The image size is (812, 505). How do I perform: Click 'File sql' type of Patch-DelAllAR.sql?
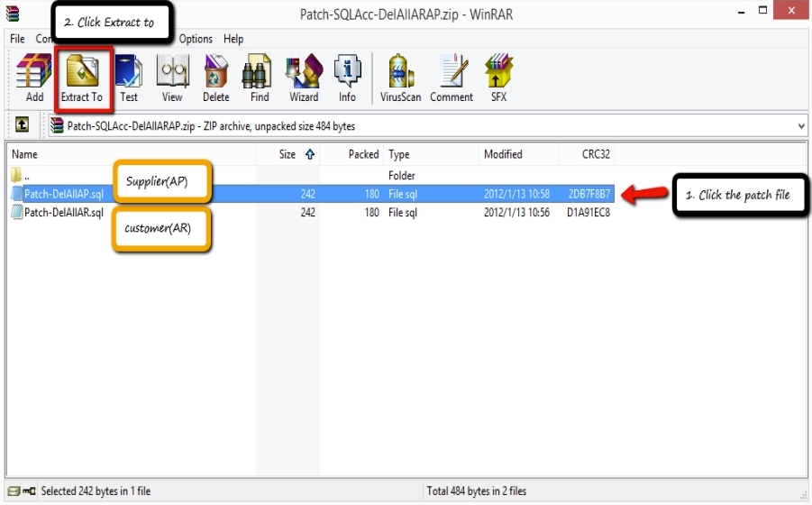403,212
